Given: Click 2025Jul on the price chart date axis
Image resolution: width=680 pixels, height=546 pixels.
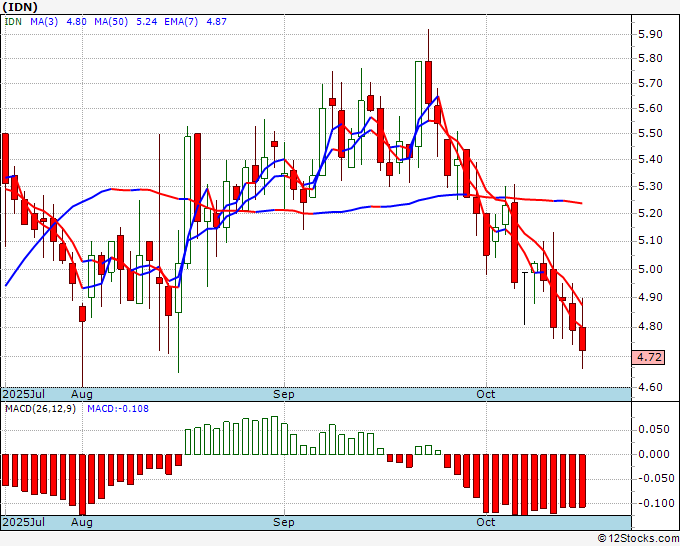Looking at the screenshot, I should click(x=24, y=394).
